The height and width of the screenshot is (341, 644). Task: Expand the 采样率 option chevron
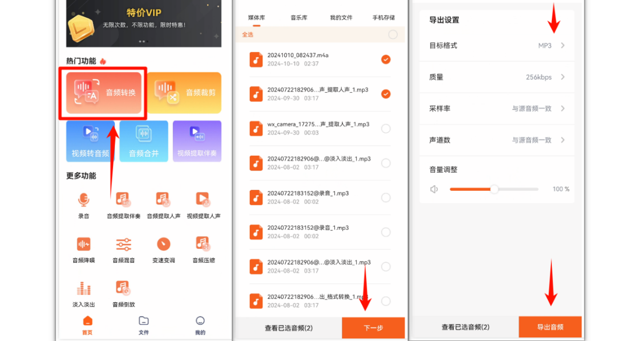point(563,108)
